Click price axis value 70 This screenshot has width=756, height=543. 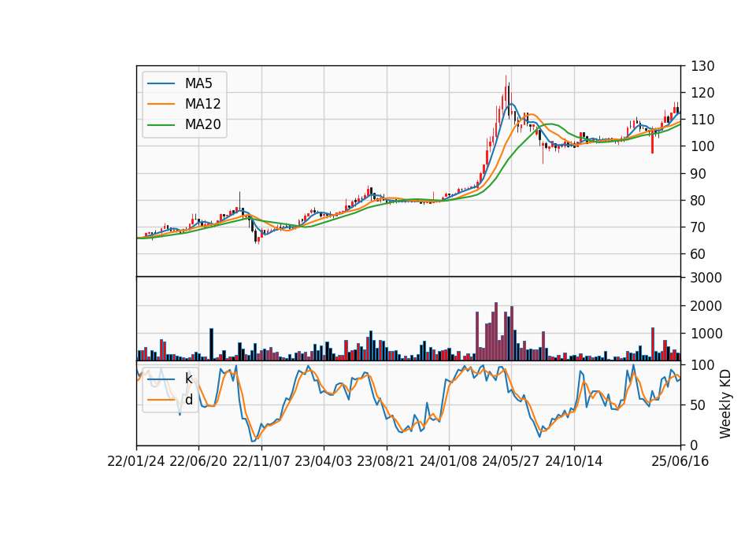699,227
